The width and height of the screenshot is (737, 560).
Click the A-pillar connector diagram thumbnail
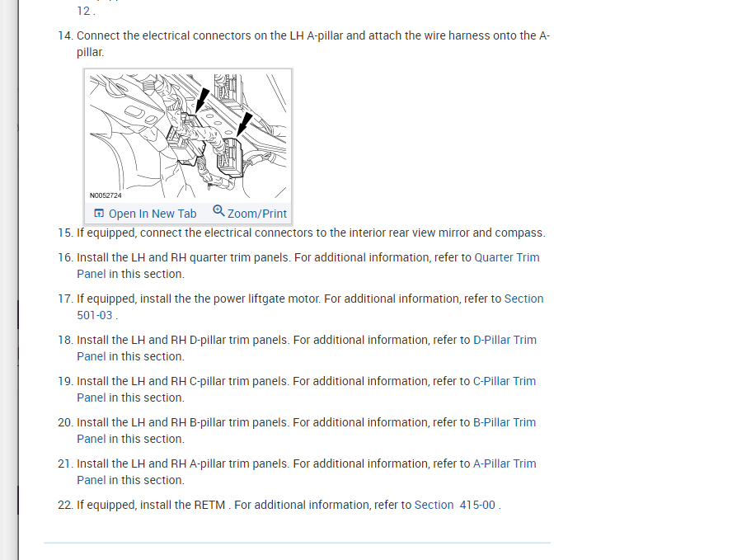pyautogui.click(x=188, y=136)
